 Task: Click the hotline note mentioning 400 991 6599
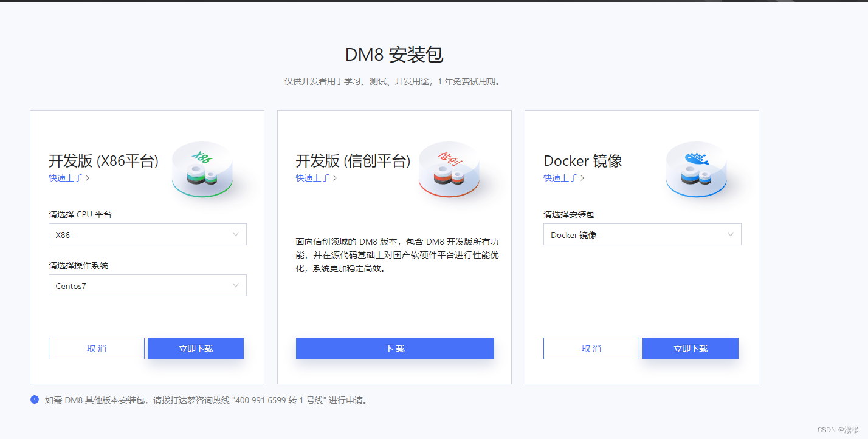[206, 400]
